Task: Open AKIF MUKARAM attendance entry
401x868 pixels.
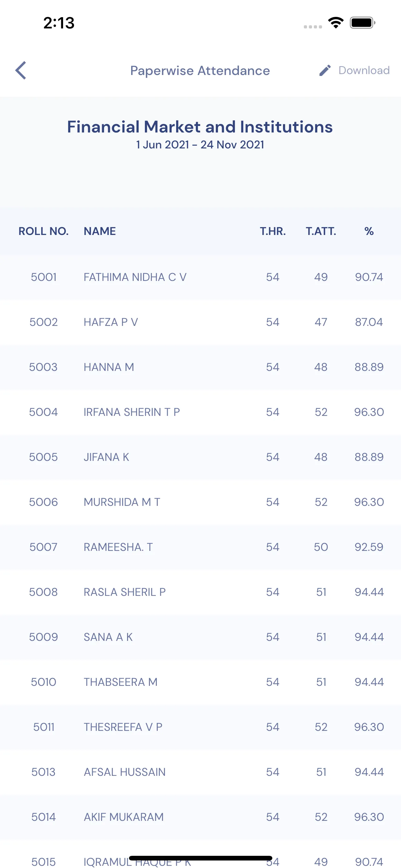Action: point(200,817)
